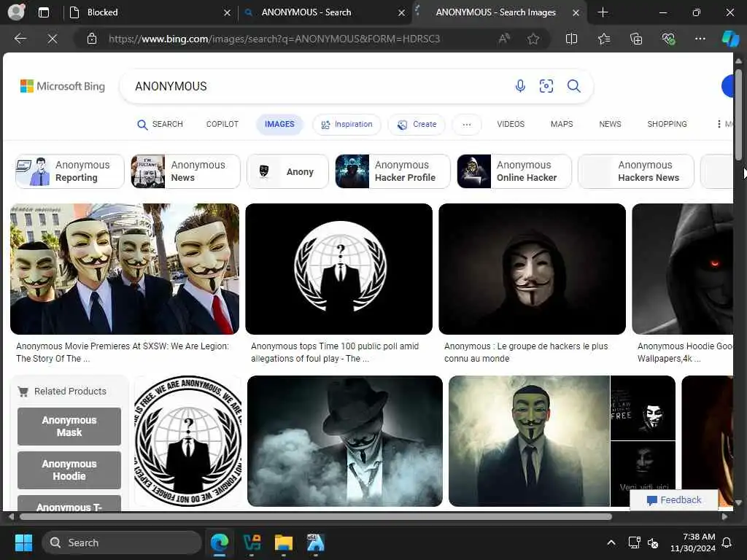Click the Microsoft Bing logo
747x560 pixels.
point(63,86)
